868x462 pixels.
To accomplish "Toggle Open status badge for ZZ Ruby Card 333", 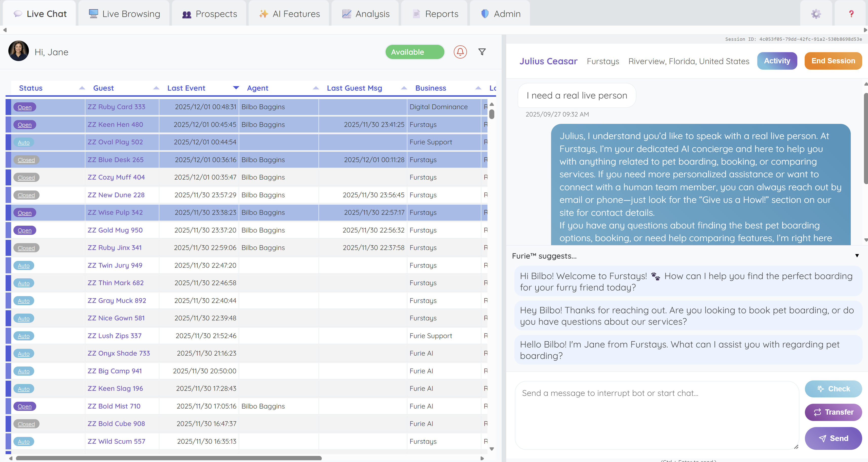I will click(x=25, y=107).
